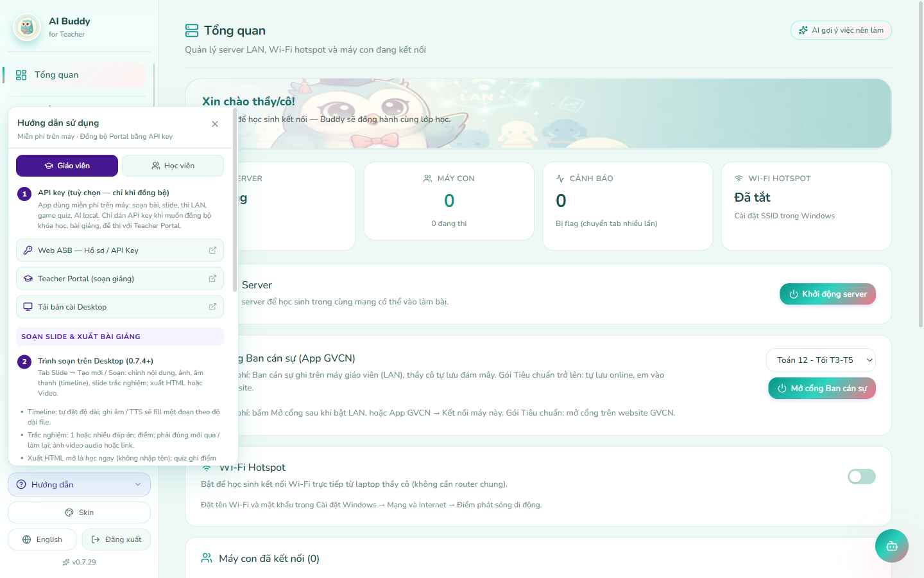Click the palette icon on Skin button

pyautogui.click(x=69, y=512)
